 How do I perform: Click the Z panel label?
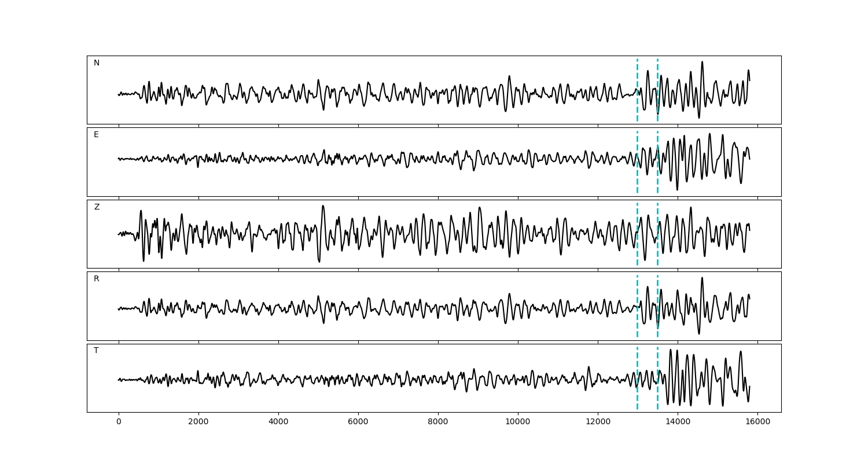click(97, 207)
